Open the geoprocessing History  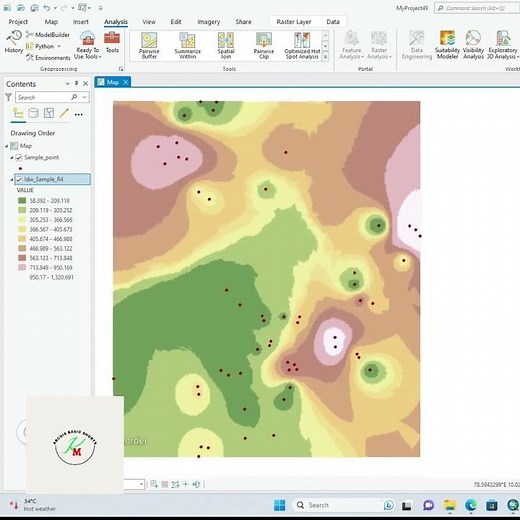click(14, 42)
